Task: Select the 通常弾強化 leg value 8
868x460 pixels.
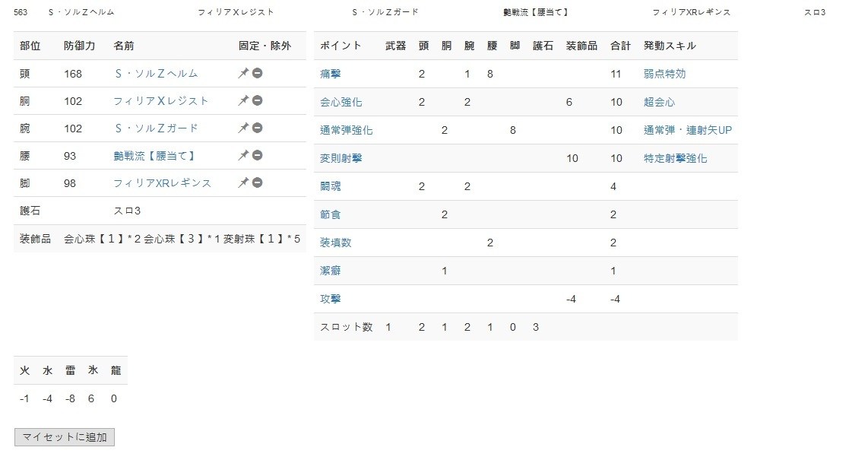Action: (512, 130)
